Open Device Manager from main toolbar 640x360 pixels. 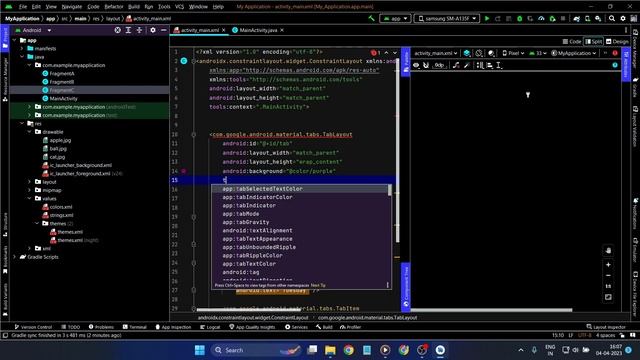pyautogui.click(x=587, y=18)
